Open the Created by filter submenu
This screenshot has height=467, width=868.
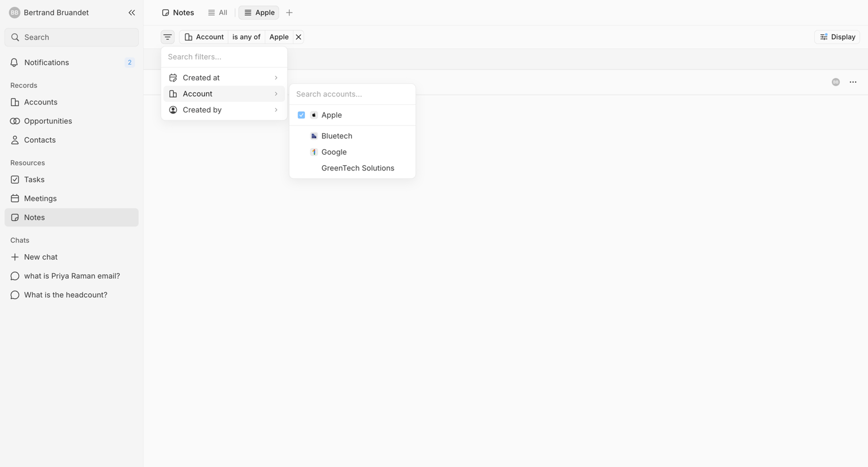point(224,110)
